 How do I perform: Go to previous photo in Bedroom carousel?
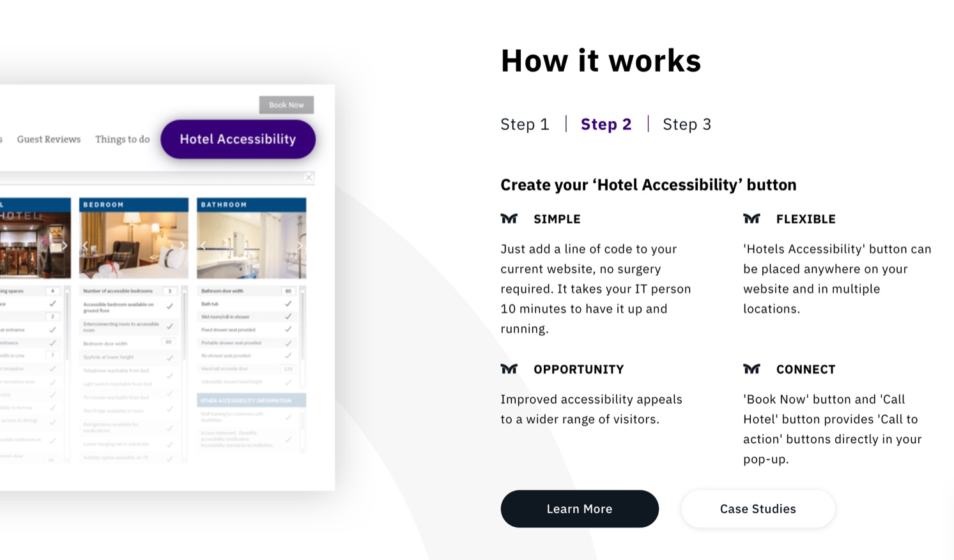click(86, 246)
